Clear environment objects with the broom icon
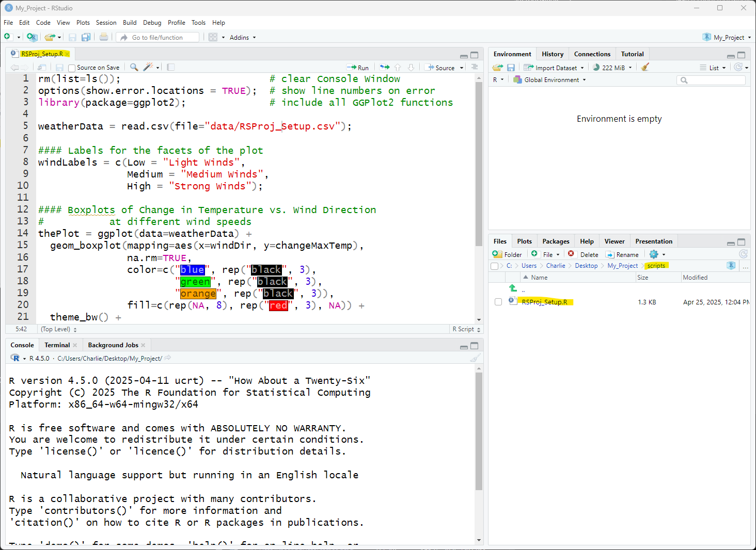 click(645, 68)
